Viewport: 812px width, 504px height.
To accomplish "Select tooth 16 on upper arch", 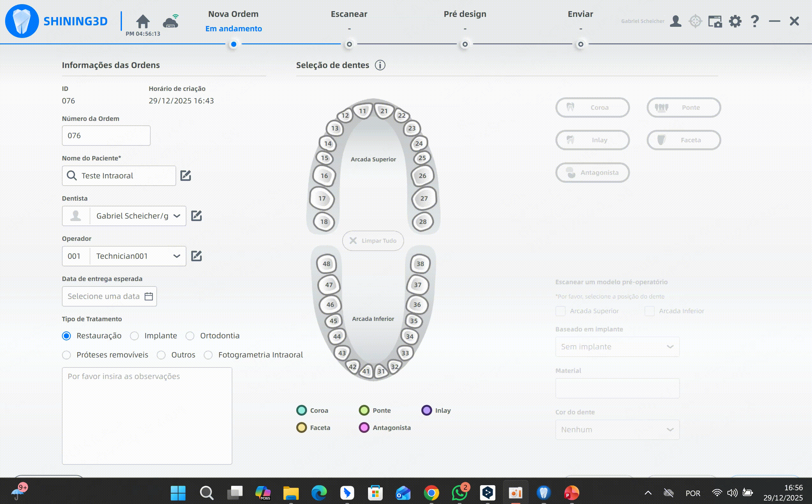I will (x=324, y=176).
